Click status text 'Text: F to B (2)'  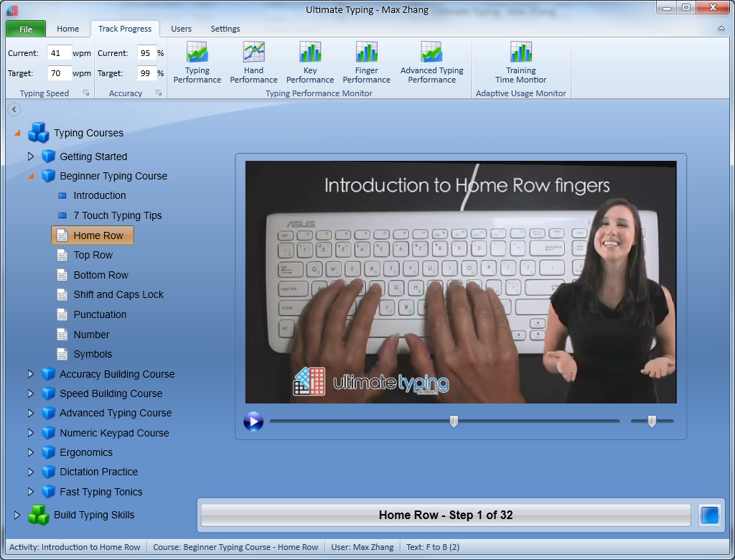tap(433, 547)
